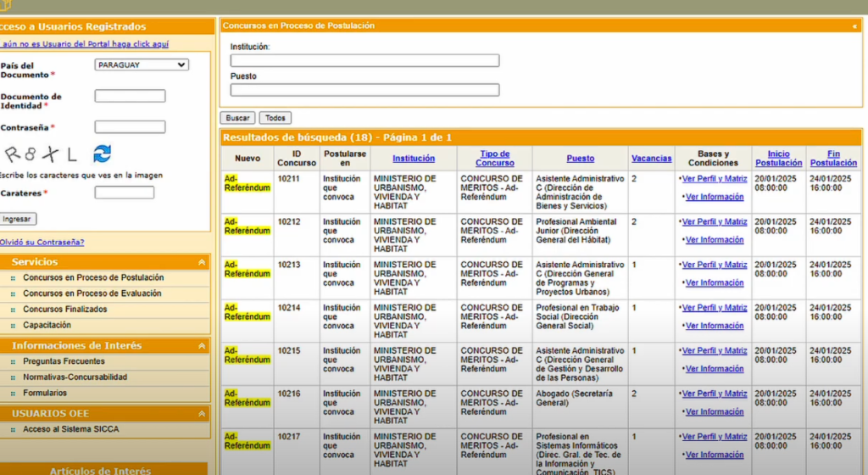Sort by Fin Postulación column header
The width and height of the screenshot is (868, 475).
[834, 159]
